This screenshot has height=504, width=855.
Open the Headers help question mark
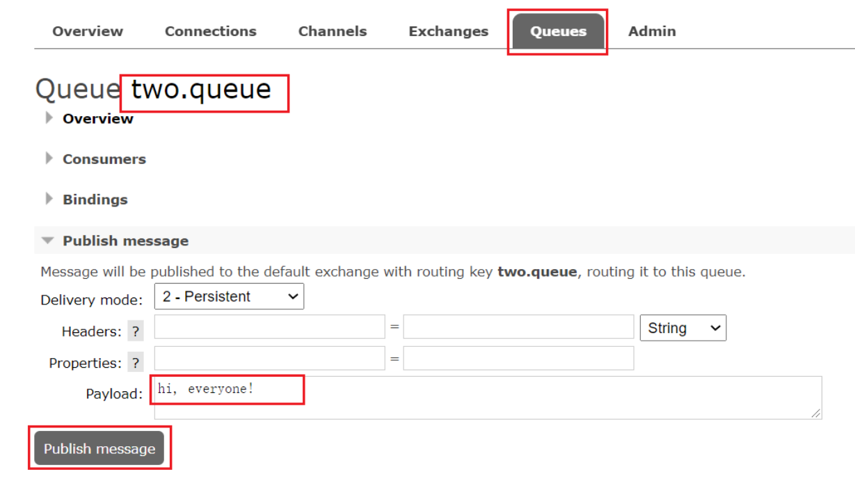136,332
